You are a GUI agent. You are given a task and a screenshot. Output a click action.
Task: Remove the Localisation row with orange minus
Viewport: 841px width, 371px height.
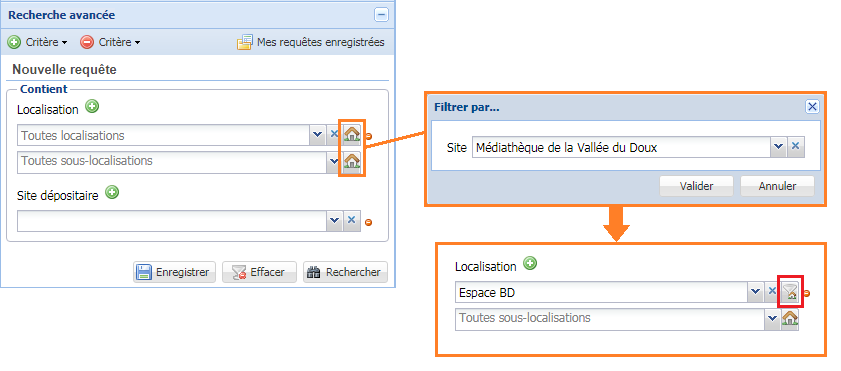[368, 136]
